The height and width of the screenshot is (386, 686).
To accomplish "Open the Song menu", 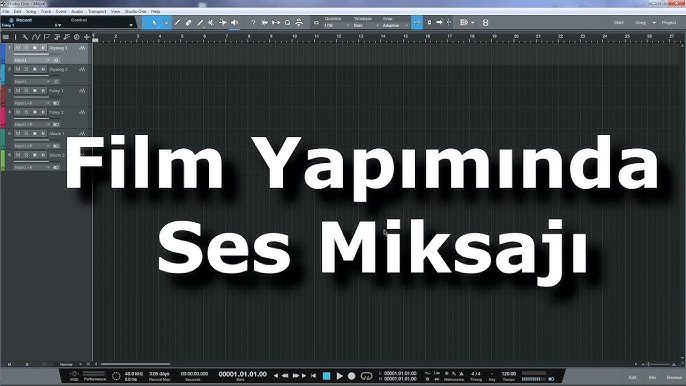I will pyautogui.click(x=31, y=11).
